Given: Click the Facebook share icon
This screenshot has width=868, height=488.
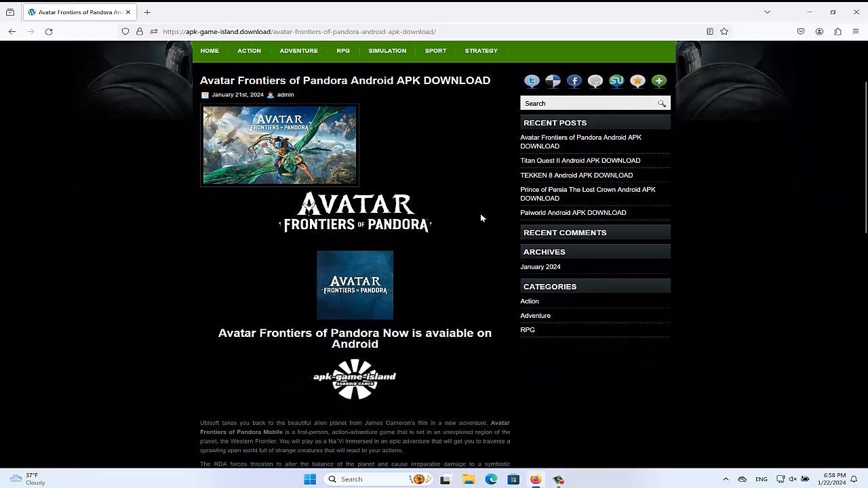Looking at the screenshot, I should click(574, 81).
